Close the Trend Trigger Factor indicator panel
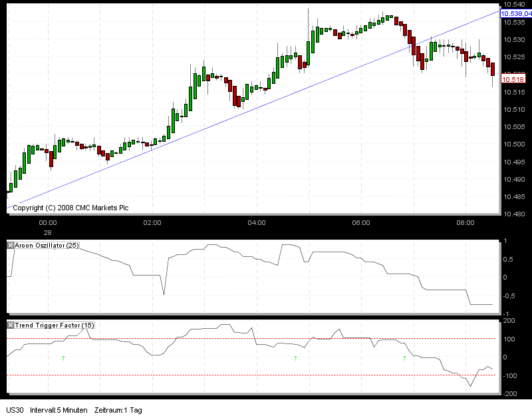Image resolution: width=532 pixels, height=416 pixels. 9,325
